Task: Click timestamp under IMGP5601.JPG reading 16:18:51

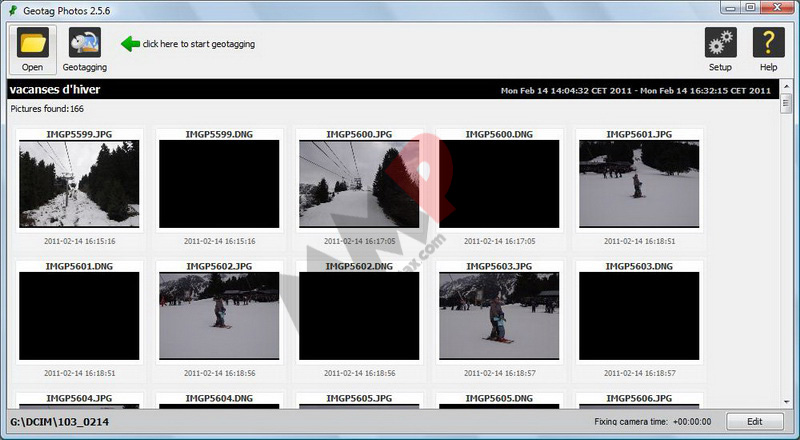Action: pos(639,241)
